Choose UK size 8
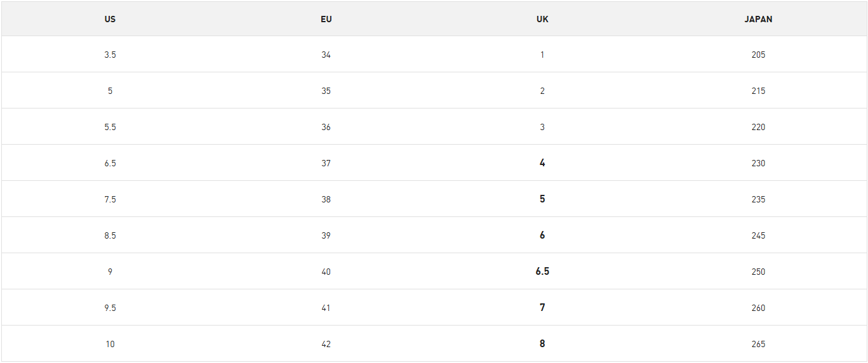The height and width of the screenshot is (363, 868). pos(542,344)
